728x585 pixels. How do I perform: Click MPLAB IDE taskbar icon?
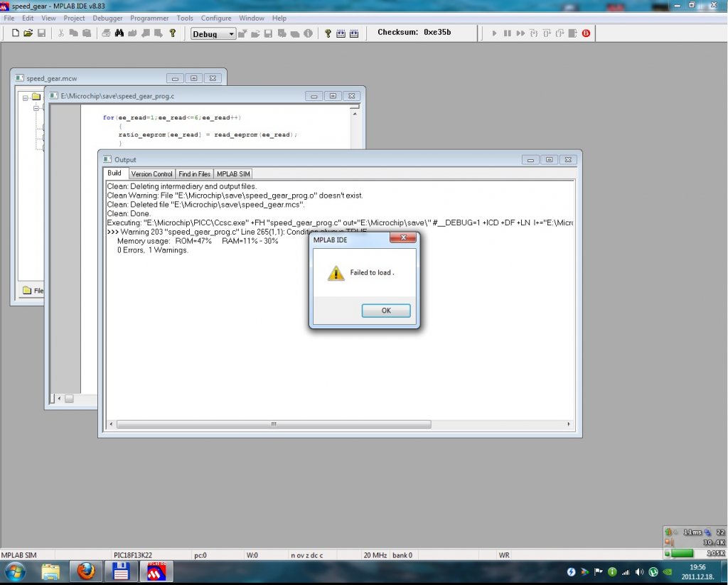tap(156, 571)
